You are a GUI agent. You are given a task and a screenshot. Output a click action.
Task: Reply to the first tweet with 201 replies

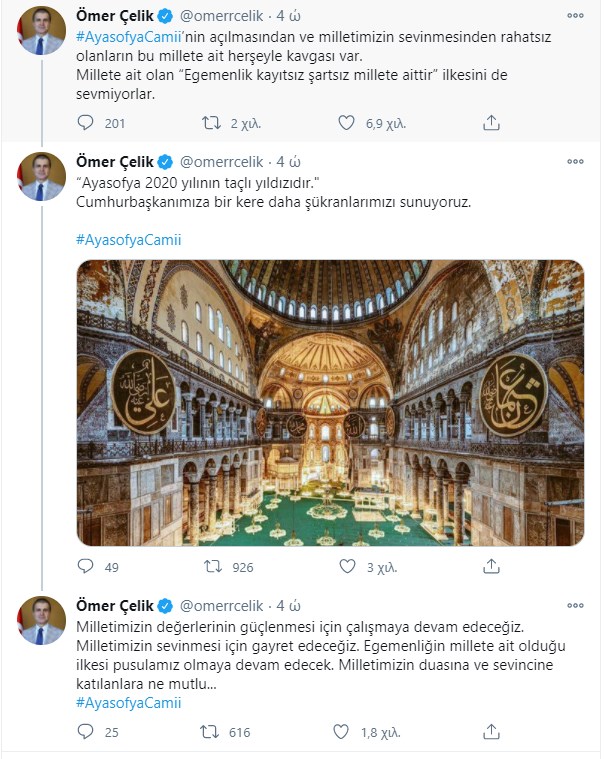pos(86,123)
